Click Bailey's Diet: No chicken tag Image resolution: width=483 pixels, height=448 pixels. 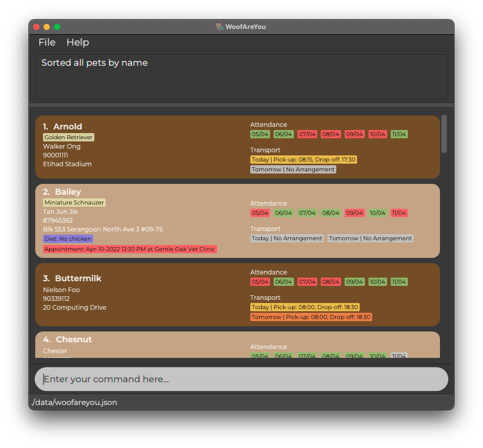pyautogui.click(x=68, y=239)
